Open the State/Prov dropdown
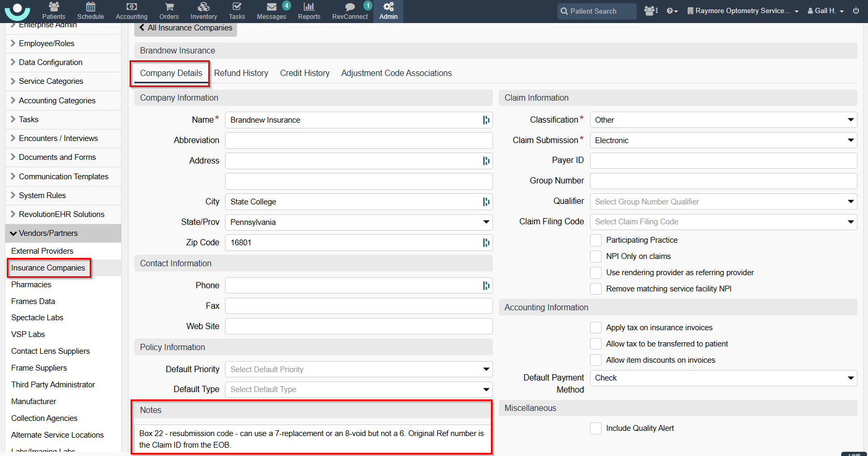Screen dimensions: 868x456 pos(359,222)
